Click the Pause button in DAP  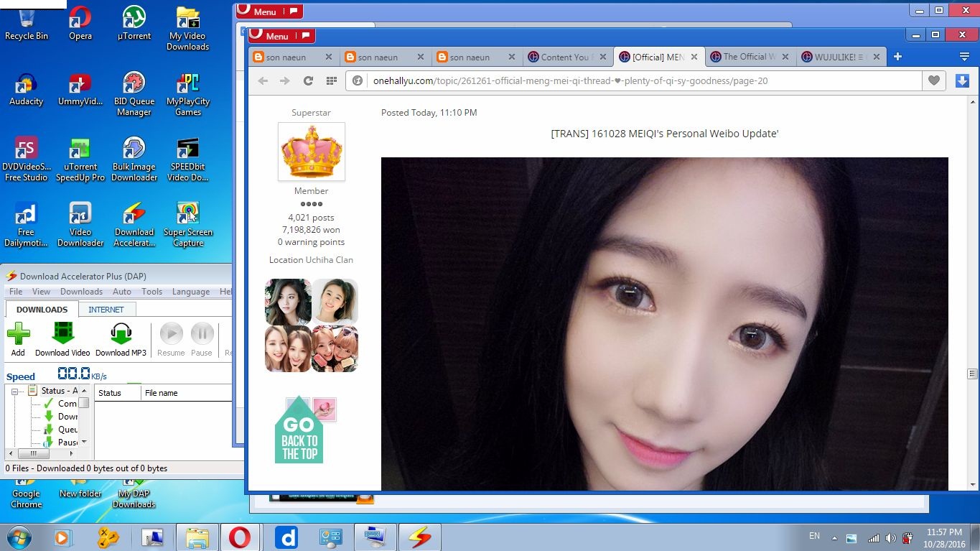point(202,339)
